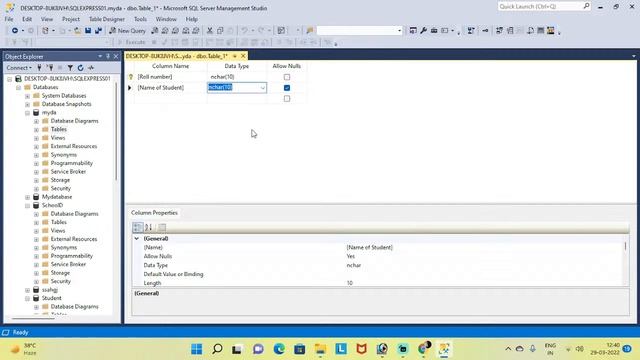
Task: Click the Activity Monitor icon
Action: point(91,68)
